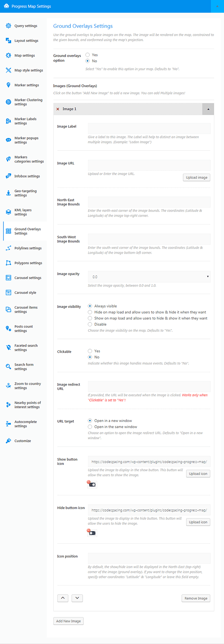The width and height of the screenshot is (224, 644).
Task: Click the Geo-targeting settings icon
Action: click(x=8, y=193)
